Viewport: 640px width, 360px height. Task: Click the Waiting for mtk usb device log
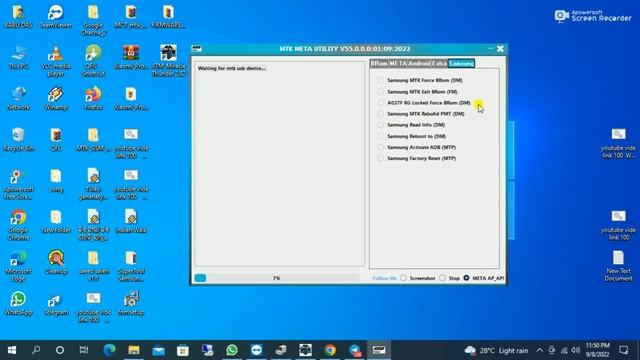231,68
